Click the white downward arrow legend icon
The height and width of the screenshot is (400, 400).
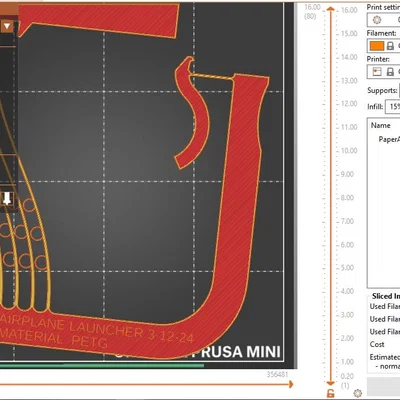pos(7,199)
